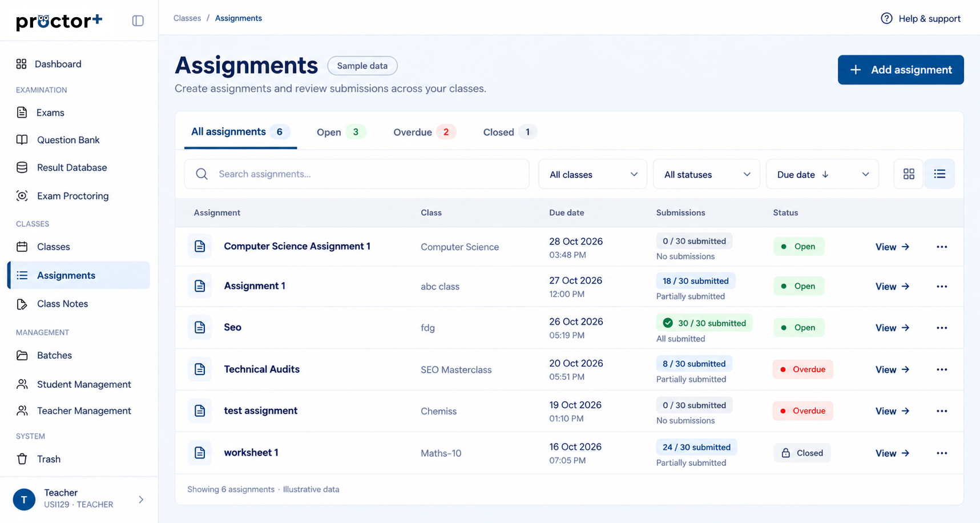Open more options for worksheet 1

pos(942,453)
